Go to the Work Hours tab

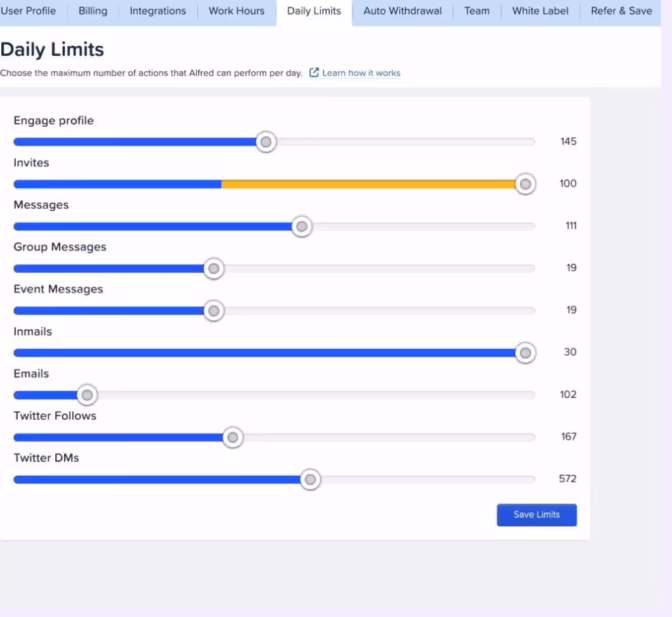pyautogui.click(x=236, y=11)
